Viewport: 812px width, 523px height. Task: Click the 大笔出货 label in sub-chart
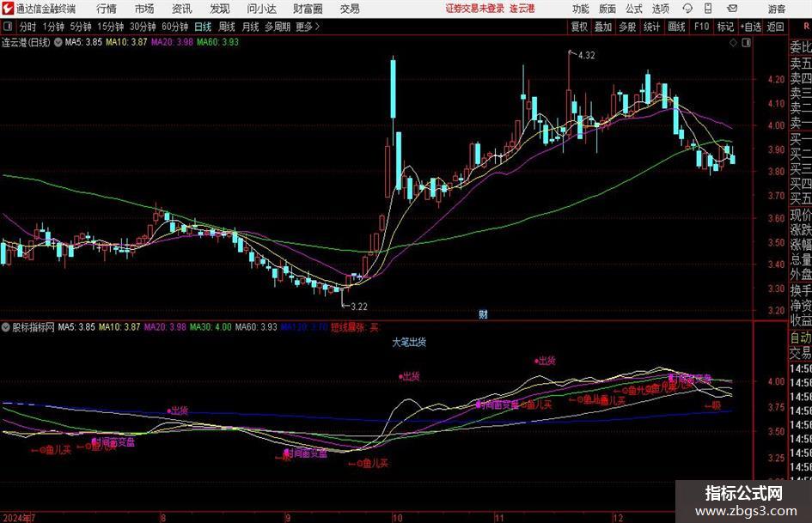(409, 343)
